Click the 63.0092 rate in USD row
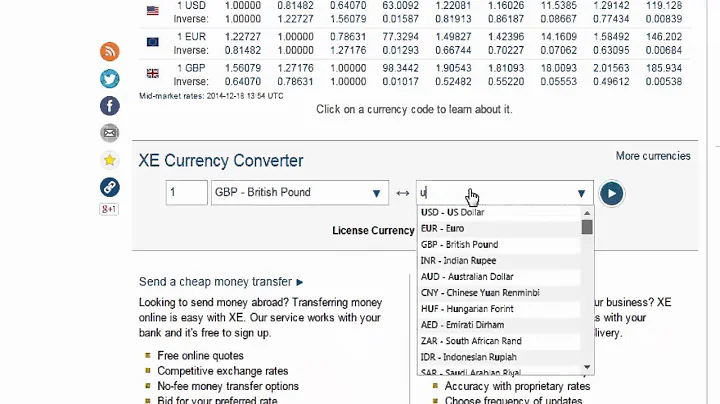The width and height of the screenshot is (720, 404). [x=400, y=6]
